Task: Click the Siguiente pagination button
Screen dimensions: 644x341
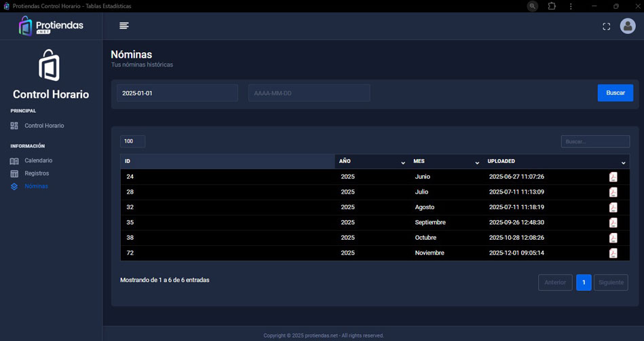Action: (611, 283)
